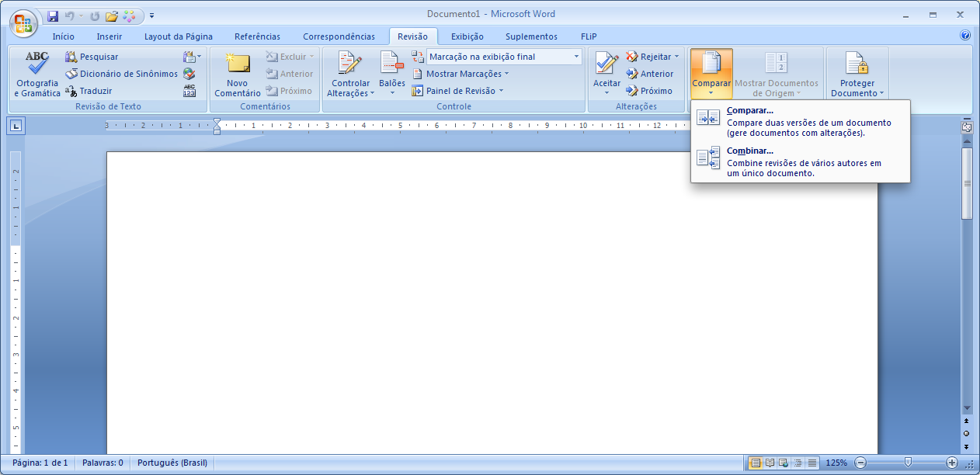This screenshot has width=980, height=475.
Task: Switch to Referências tab
Action: (258, 36)
